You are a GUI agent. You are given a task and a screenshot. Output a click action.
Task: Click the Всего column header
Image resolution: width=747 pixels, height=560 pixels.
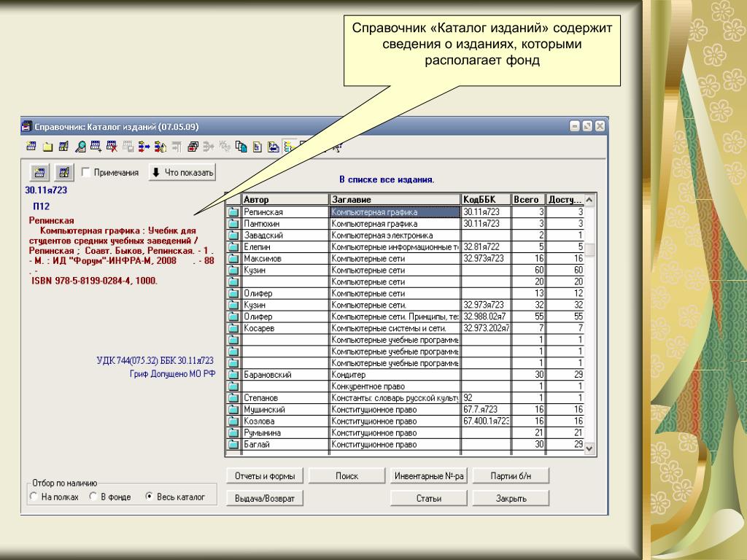(528, 200)
